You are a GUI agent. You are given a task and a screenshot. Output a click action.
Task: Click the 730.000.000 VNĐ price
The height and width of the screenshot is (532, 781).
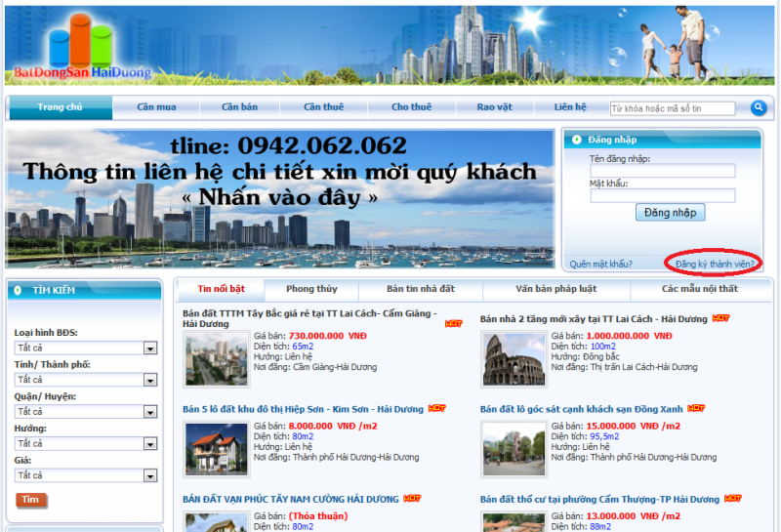pos(328,336)
